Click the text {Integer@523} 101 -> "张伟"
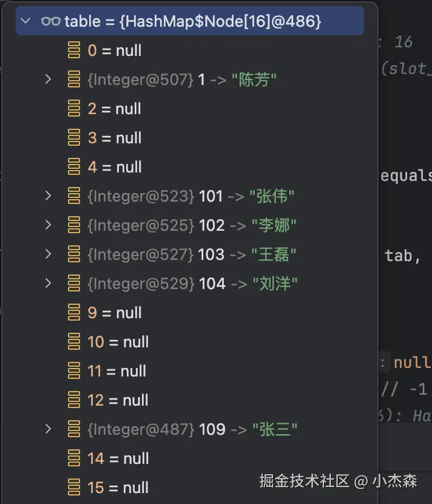 (191, 196)
